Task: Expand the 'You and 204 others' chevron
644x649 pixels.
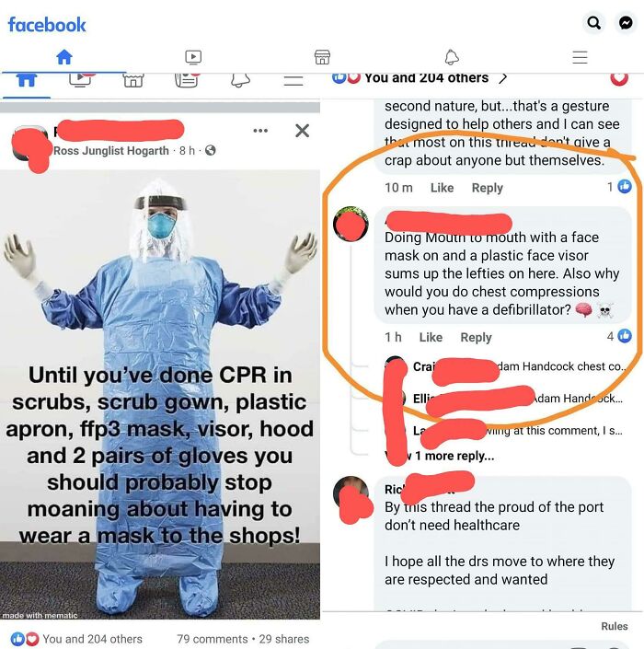Action: (503, 78)
